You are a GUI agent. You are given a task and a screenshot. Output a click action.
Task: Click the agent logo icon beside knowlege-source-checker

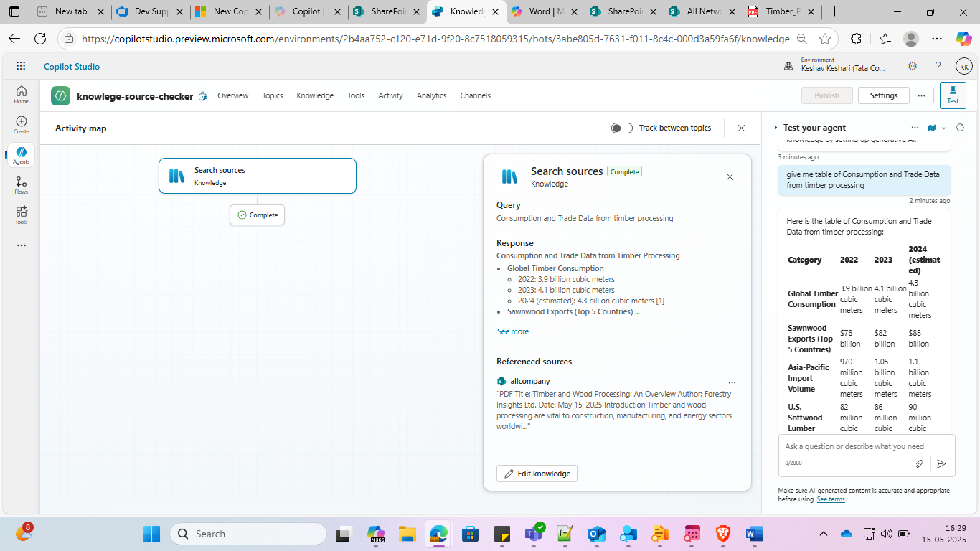[x=60, y=95]
